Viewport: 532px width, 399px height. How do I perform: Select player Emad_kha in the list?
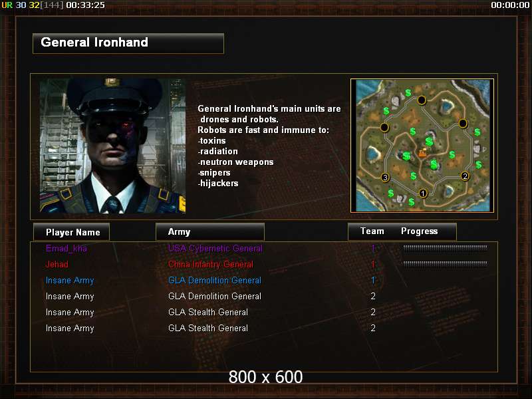tap(66, 248)
